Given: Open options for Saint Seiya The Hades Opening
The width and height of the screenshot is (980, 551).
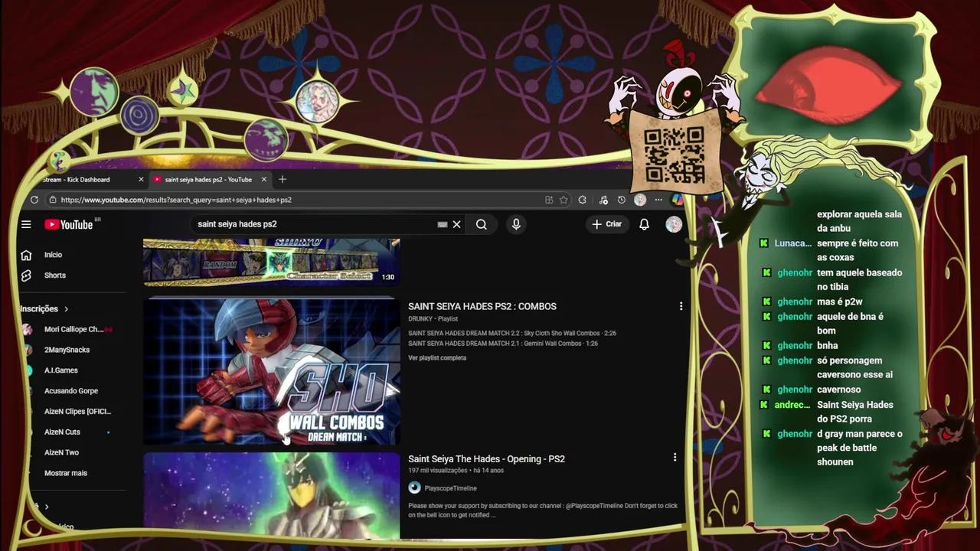Looking at the screenshot, I should pyautogui.click(x=675, y=458).
